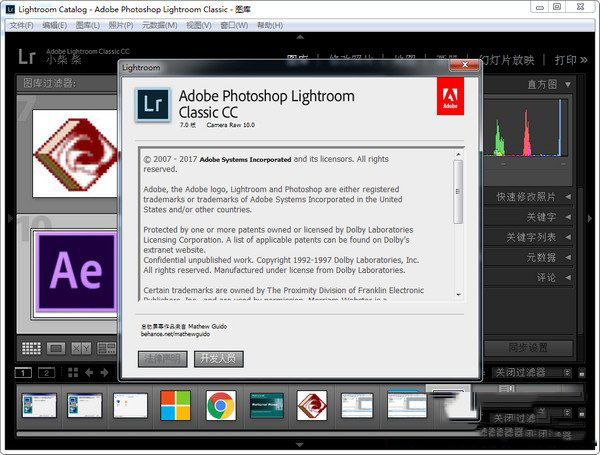Open the 窗口(W) menu
Viewport: 600px width, 455px height.
click(234, 25)
